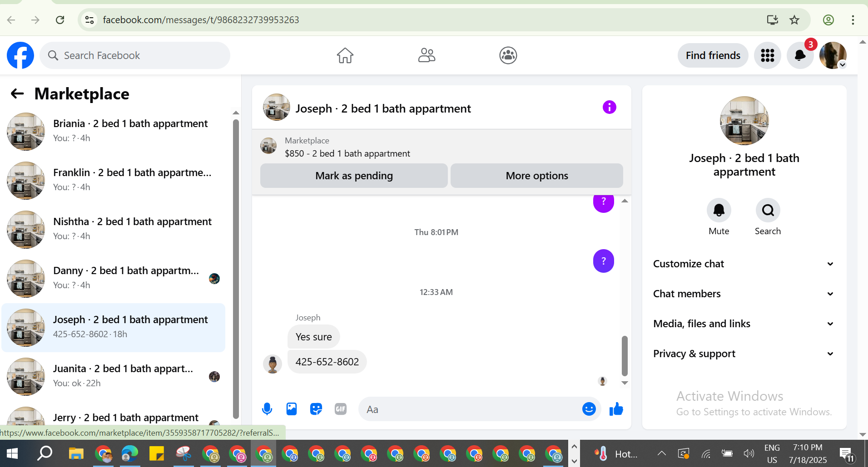Screen dimensions: 868x467
Task: Click the chat messages scrollbar thumb
Action: click(x=625, y=356)
